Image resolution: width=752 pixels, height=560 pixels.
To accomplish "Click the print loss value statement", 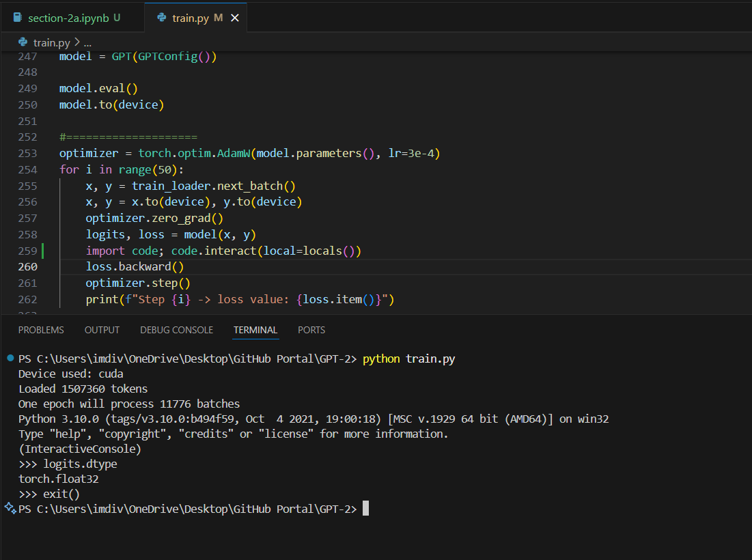I will click(x=240, y=299).
